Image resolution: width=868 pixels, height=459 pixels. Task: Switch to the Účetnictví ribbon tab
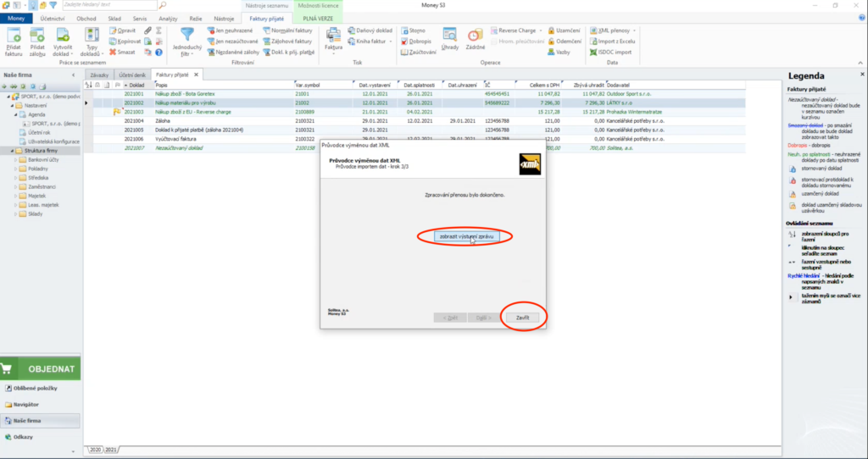(52, 19)
